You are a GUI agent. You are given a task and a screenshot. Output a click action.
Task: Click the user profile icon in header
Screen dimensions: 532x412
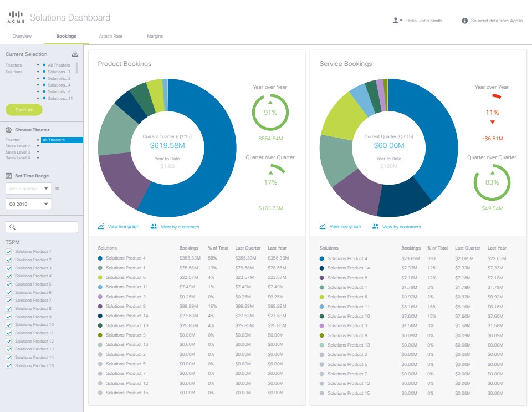point(396,21)
